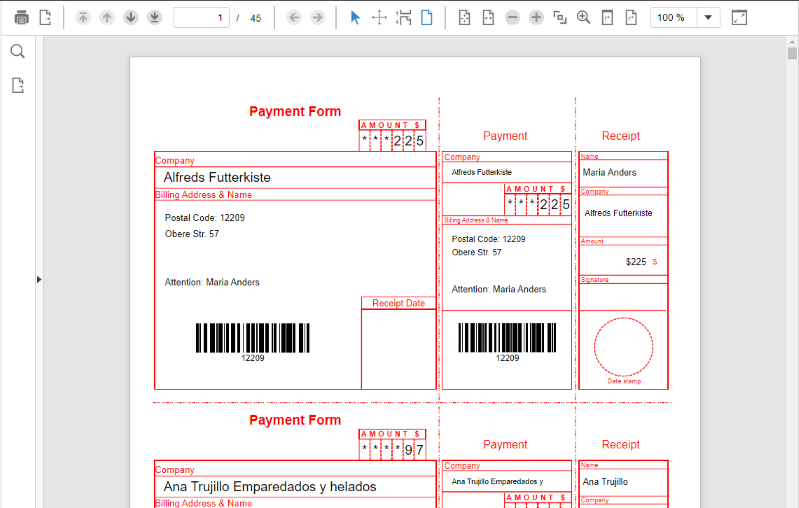Open the export panel in the sidebar

click(17, 86)
